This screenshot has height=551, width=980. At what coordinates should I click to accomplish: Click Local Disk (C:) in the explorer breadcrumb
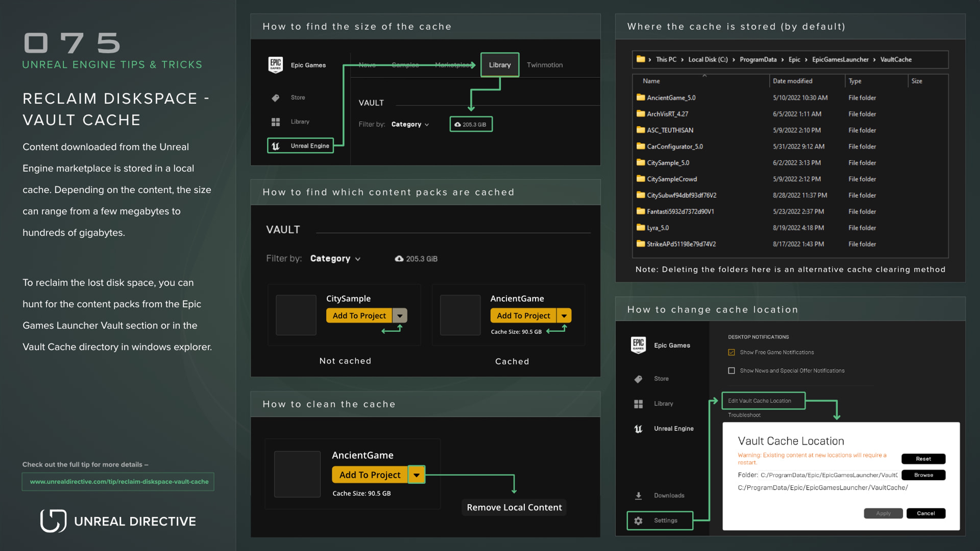pos(708,60)
